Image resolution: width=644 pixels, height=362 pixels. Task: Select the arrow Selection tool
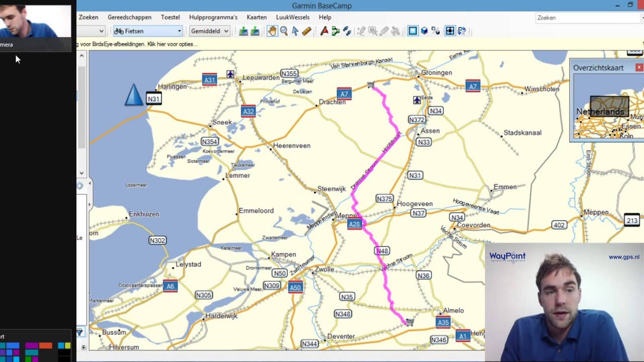point(295,31)
